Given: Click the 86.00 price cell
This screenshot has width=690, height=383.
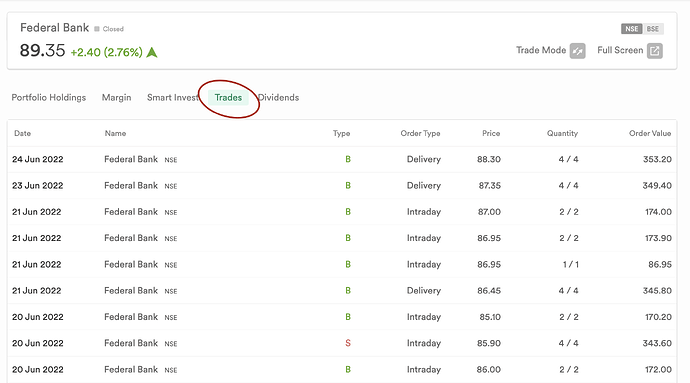Looking at the screenshot, I should [x=488, y=369].
